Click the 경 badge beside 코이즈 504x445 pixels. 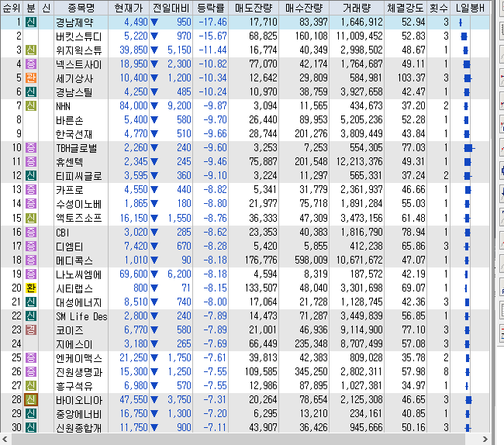pyautogui.click(x=31, y=330)
